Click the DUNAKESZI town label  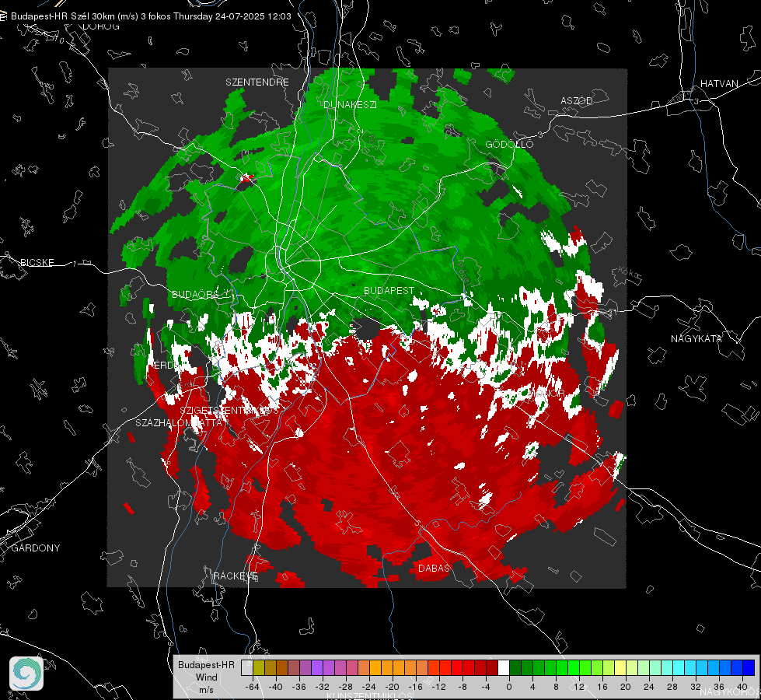point(350,104)
